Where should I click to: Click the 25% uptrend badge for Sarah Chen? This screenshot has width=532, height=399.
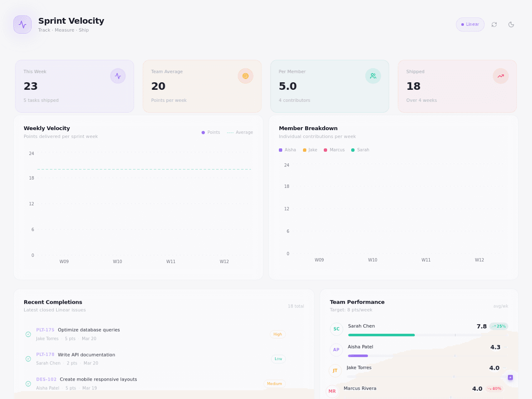pyautogui.click(x=499, y=326)
